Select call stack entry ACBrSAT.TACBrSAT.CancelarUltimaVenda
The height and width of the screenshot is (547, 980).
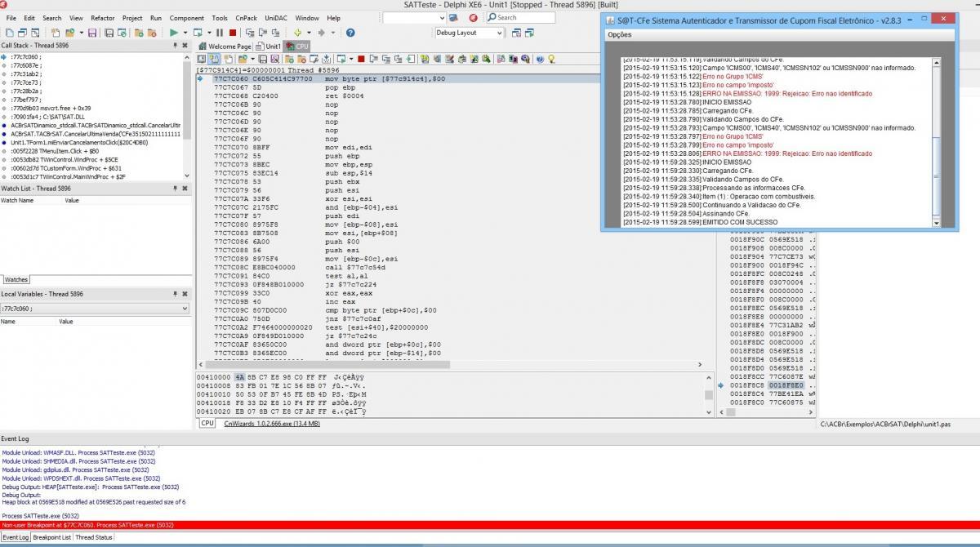point(96,133)
